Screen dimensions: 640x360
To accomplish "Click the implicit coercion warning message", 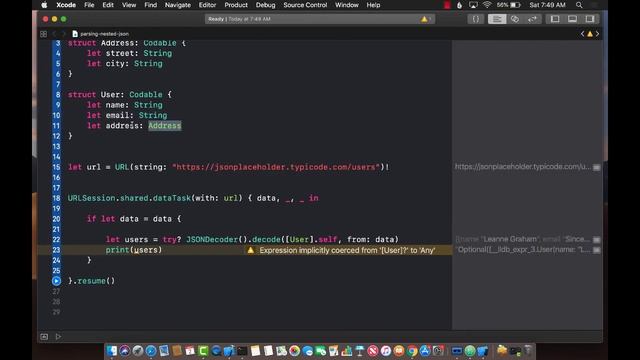I will tap(347, 250).
